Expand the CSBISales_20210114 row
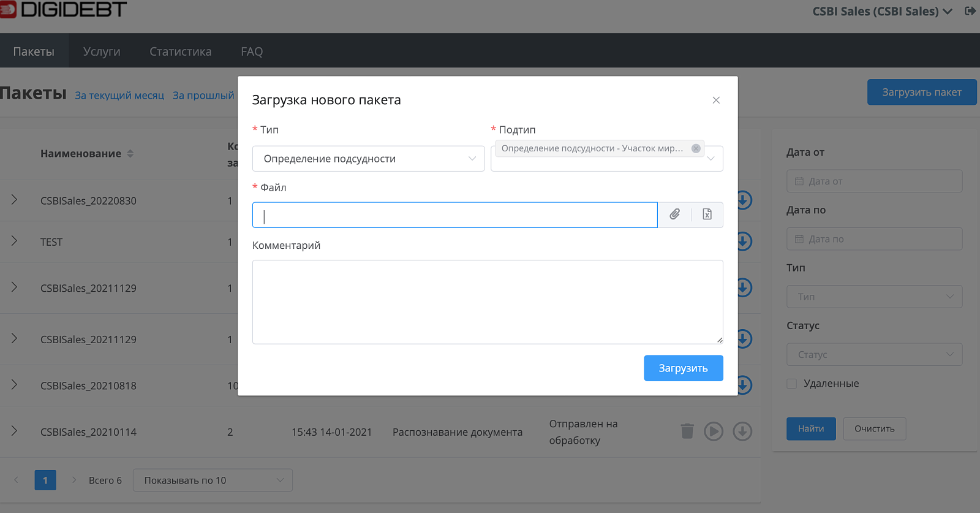The image size is (980, 513). tap(14, 431)
